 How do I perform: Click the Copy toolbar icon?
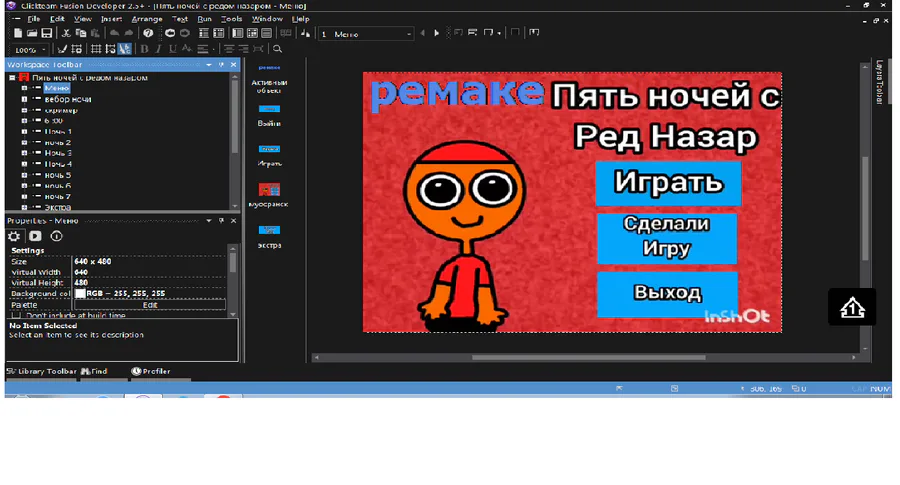click(81, 33)
